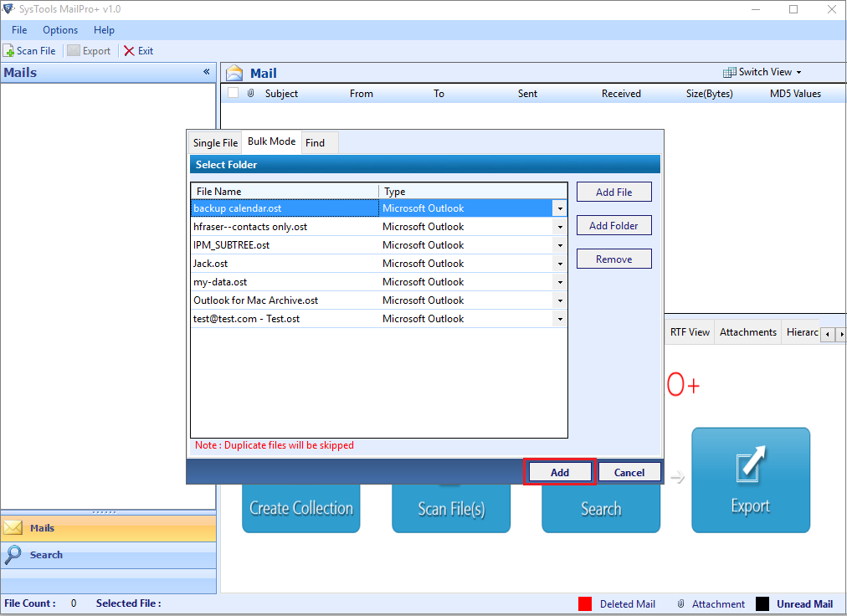
Task: Click the Mail envelope header icon
Action: point(234,73)
